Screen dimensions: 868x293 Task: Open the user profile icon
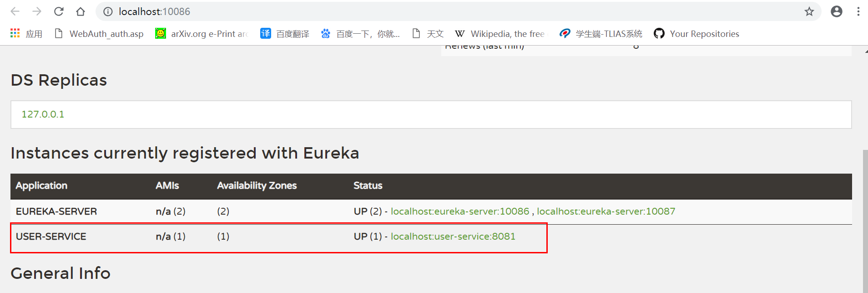836,11
